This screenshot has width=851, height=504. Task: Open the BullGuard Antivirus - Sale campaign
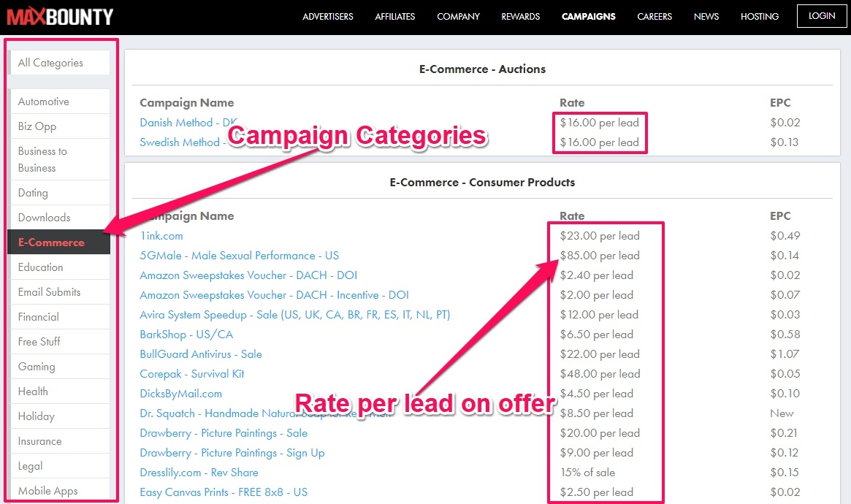tap(201, 354)
